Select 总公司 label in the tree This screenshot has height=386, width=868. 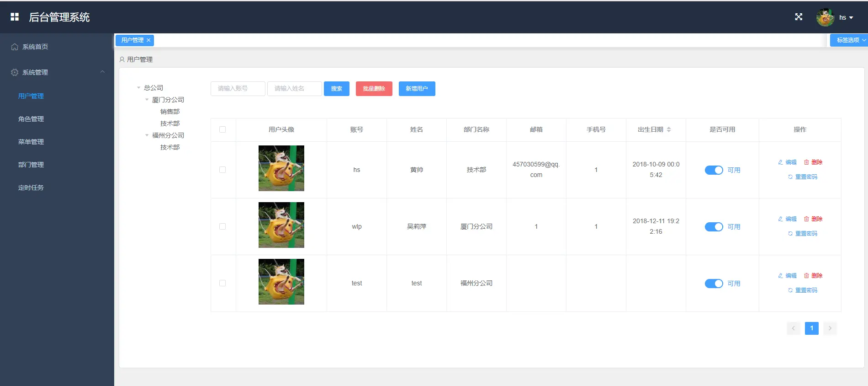[153, 88]
